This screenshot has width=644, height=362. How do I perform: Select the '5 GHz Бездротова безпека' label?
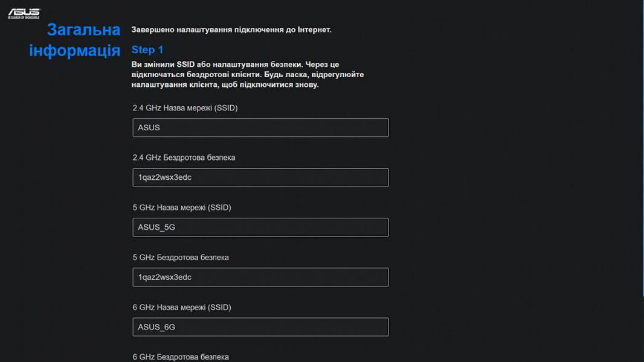tap(181, 258)
